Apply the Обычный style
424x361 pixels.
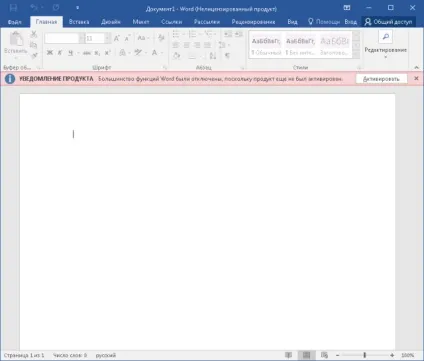[266, 46]
